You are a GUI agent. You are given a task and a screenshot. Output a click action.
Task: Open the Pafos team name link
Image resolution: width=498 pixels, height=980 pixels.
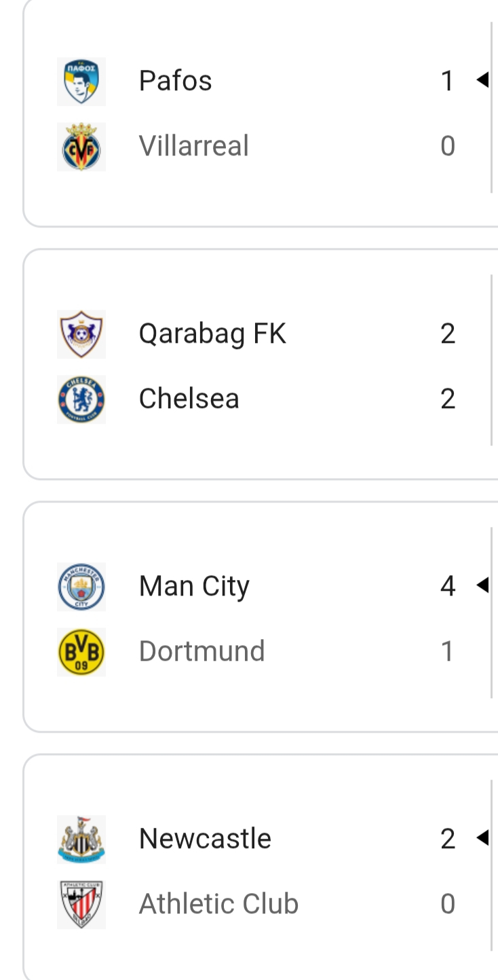pyautogui.click(x=175, y=81)
